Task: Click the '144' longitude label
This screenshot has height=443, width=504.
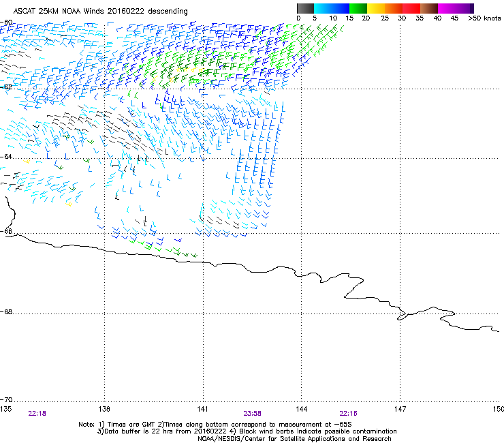Action: point(301,409)
